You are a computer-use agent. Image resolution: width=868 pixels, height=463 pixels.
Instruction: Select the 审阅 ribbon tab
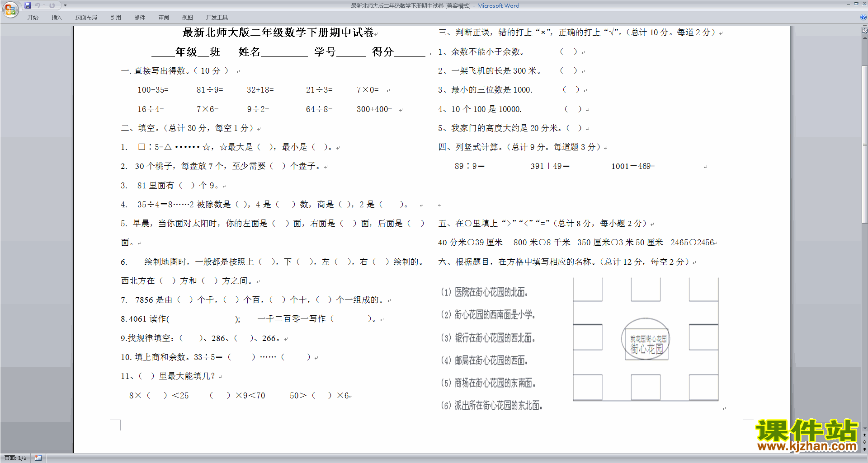[164, 18]
